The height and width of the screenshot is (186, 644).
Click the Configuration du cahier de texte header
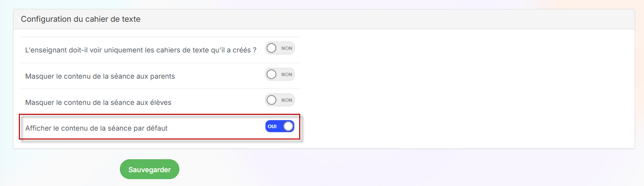[x=81, y=19]
